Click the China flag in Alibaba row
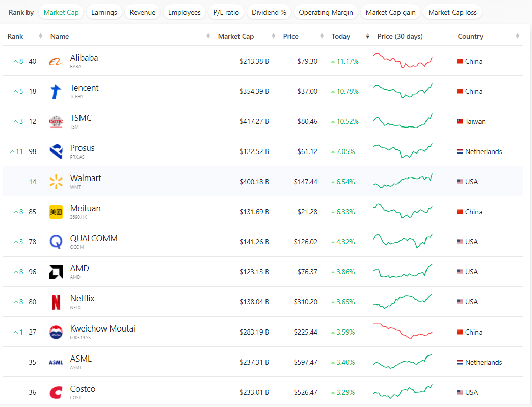The height and width of the screenshot is (407, 532). [460, 61]
